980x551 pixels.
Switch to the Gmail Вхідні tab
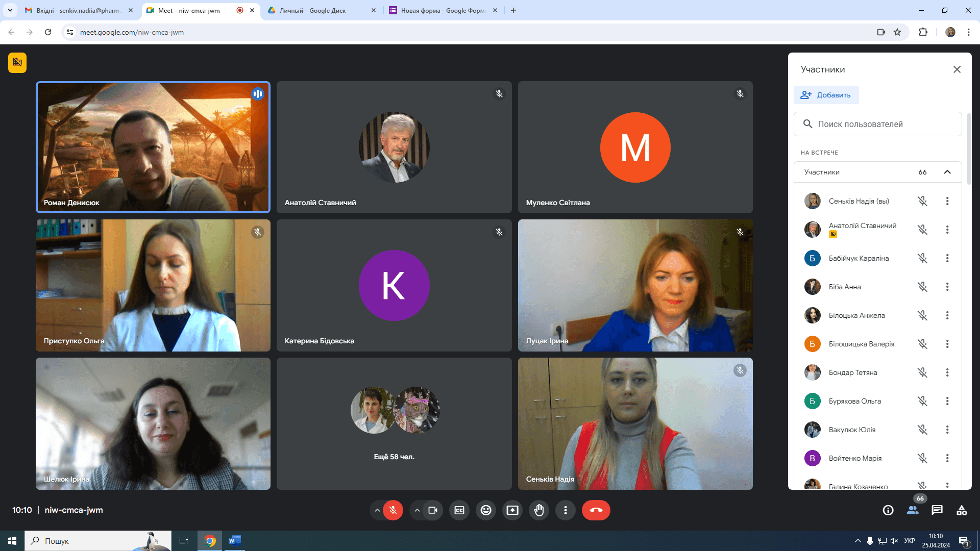click(80, 10)
